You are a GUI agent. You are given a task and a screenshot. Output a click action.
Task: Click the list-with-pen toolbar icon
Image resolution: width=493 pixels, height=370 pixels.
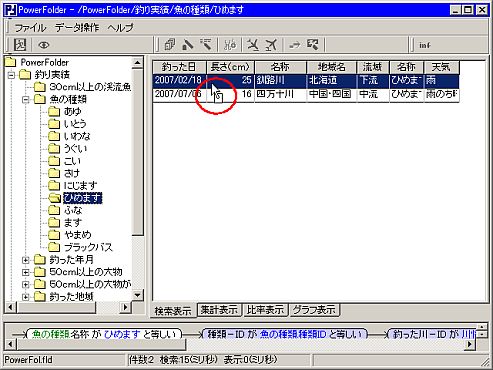(206, 45)
